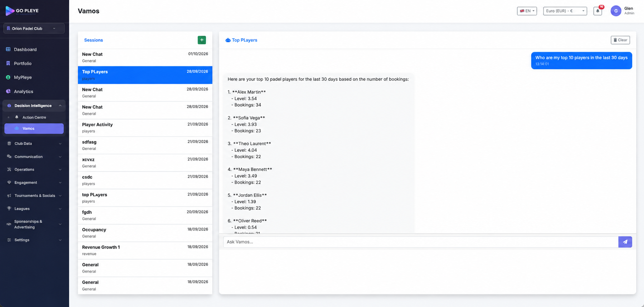The height and width of the screenshot is (307, 644).
Task: Open the Player Activity session
Action: click(x=145, y=128)
